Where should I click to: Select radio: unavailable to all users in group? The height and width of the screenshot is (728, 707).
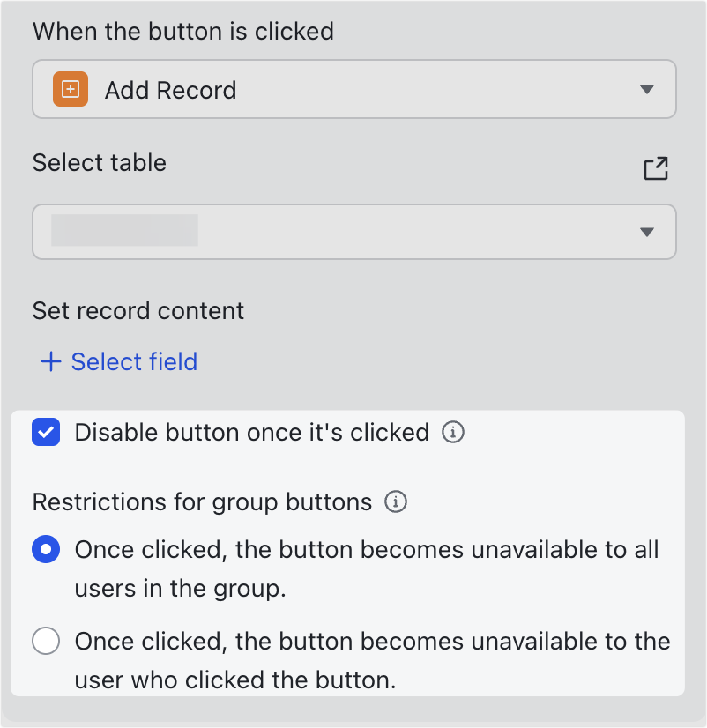pos(46,550)
